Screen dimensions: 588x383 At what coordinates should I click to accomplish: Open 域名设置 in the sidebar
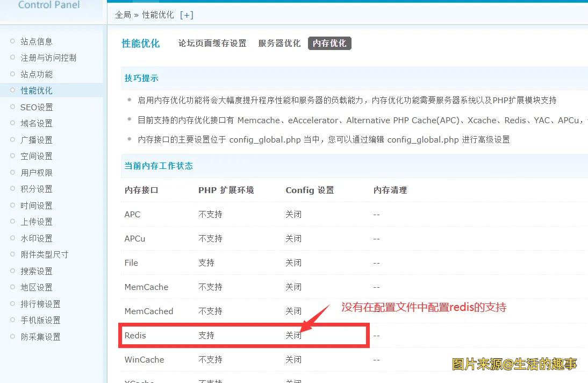[x=37, y=123]
